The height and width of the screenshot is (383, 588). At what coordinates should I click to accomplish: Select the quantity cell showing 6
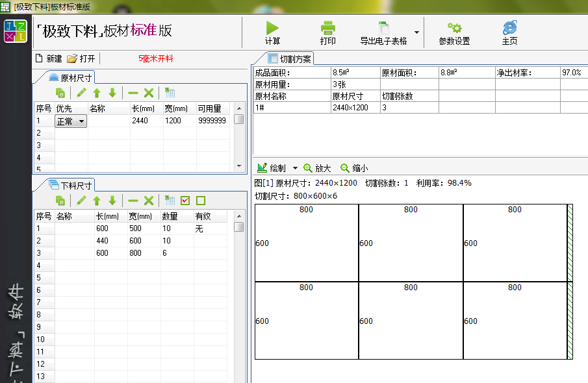tap(177, 253)
